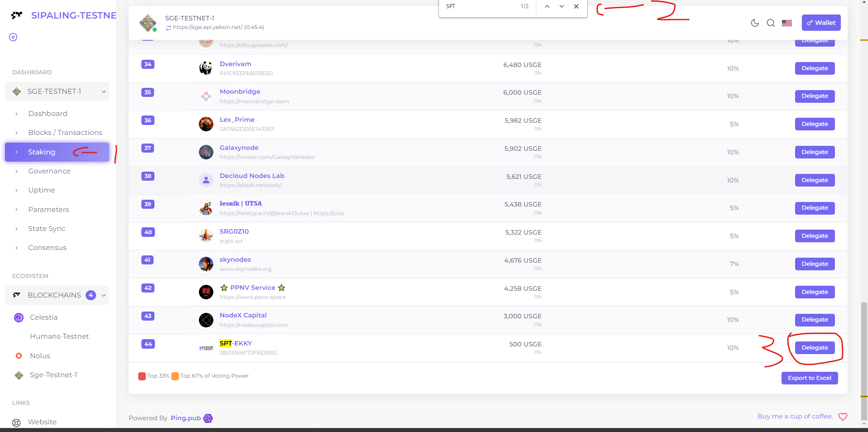Delegate to SPT-EKKY validator
Viewport: 868px width, 432px height.
[x=815, y=348]
